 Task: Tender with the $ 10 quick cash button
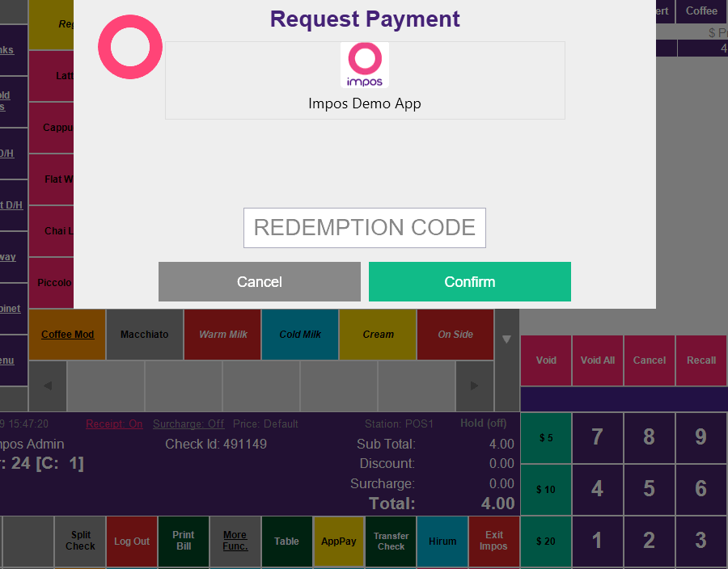[546, 489]
